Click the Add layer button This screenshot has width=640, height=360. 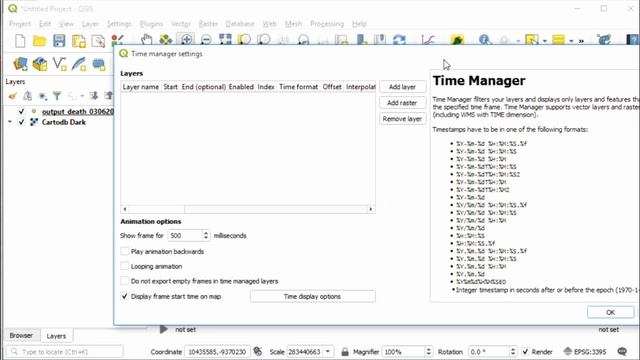(402, 87)
